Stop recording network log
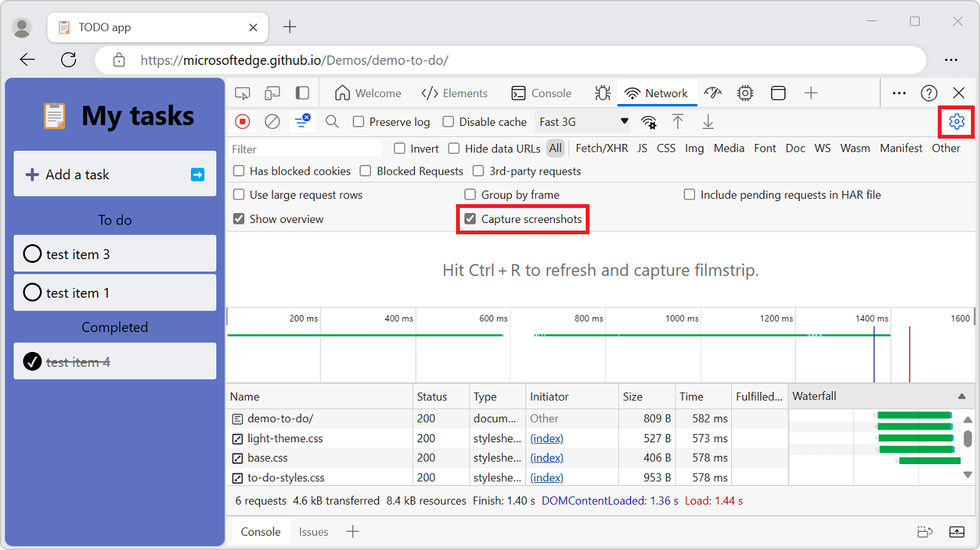Image resolution: width=980 pixels, height=550 pixels. click(x=242, y=121)
